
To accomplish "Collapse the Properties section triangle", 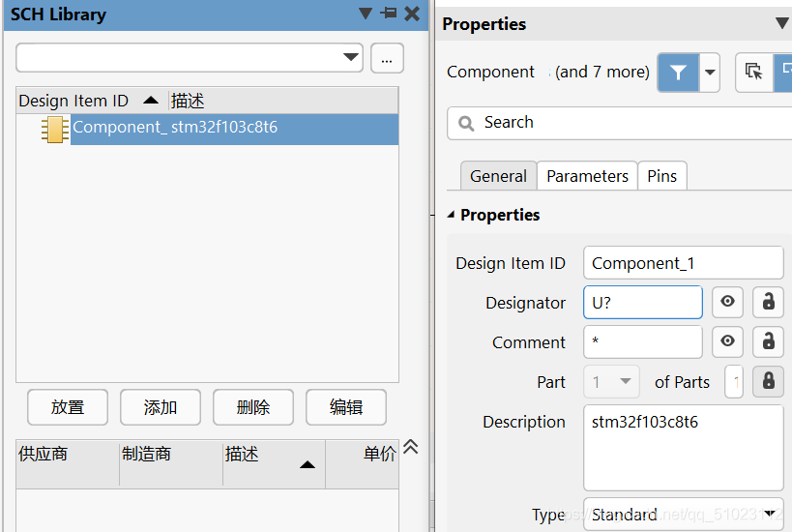I will (451, 215).
